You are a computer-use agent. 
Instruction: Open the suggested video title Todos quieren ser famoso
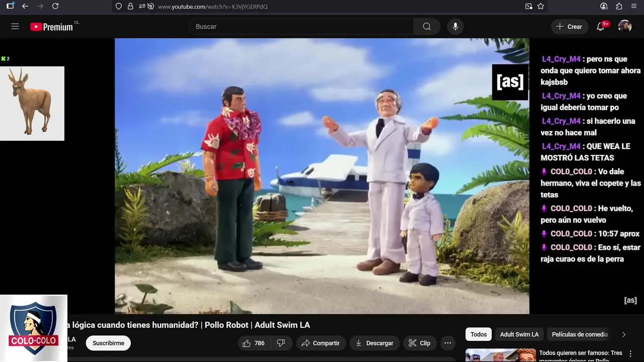point(581,356)
